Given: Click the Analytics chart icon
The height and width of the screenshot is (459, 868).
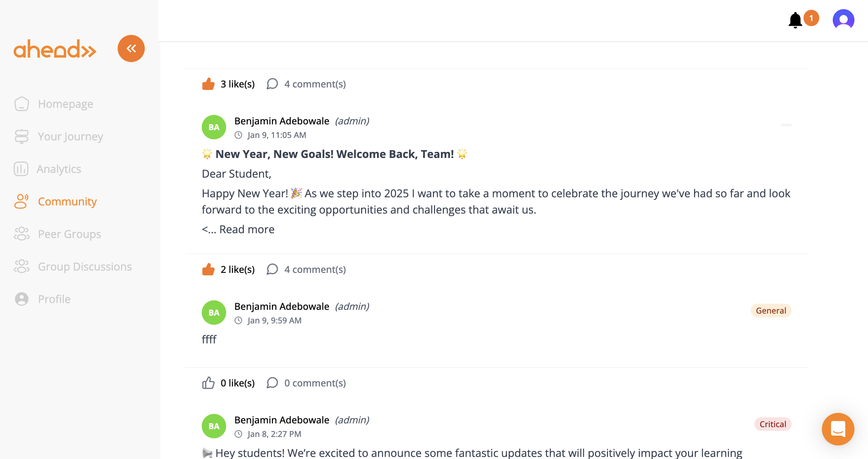Looking at the screenshot, I should coord(21,169).
